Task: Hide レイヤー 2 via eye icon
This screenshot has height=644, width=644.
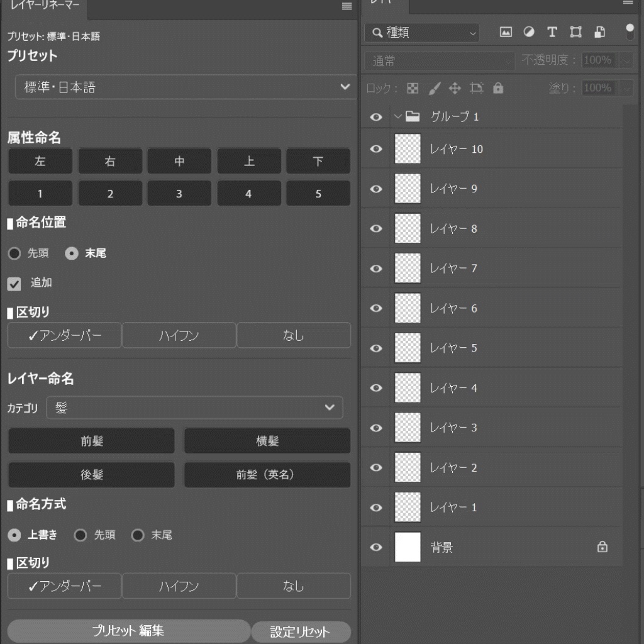Action: tap(376, 467)
